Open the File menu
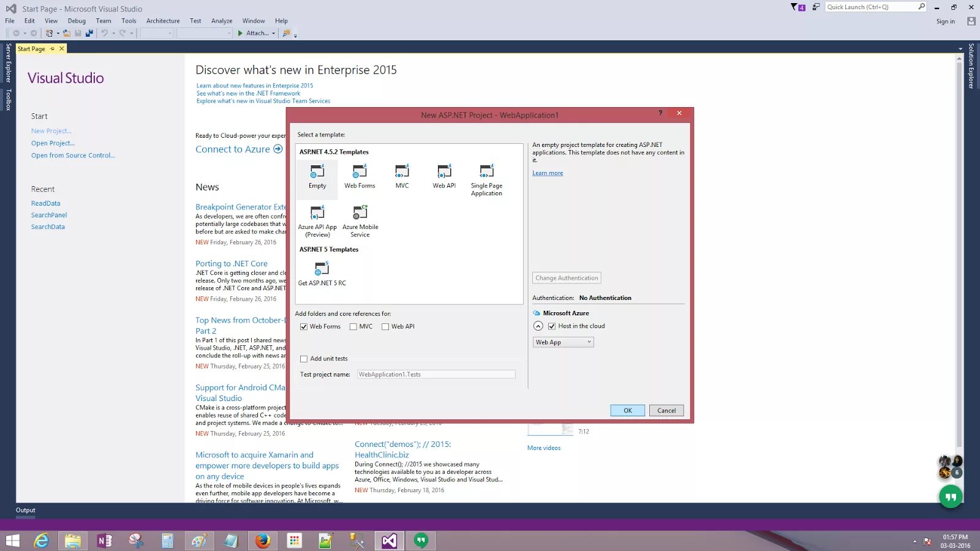 tap(10, 21)
